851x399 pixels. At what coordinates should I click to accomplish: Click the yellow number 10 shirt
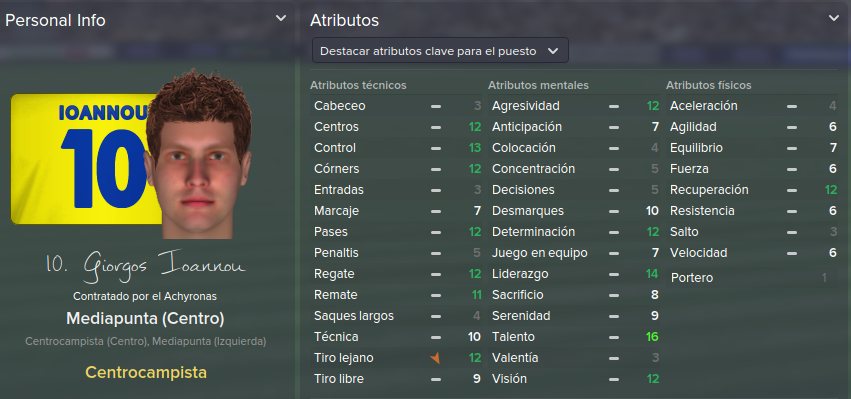tap(85, 159)
